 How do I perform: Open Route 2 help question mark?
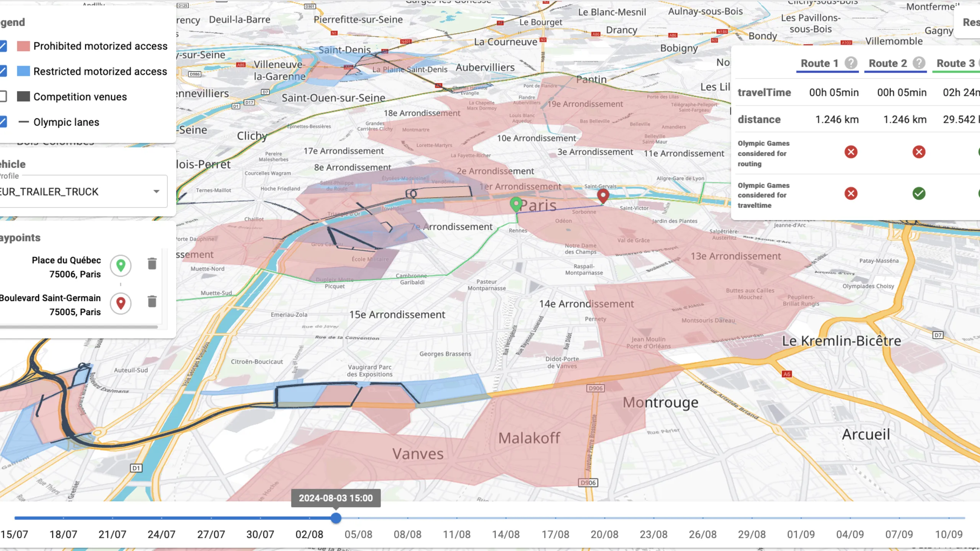point(919,63)
